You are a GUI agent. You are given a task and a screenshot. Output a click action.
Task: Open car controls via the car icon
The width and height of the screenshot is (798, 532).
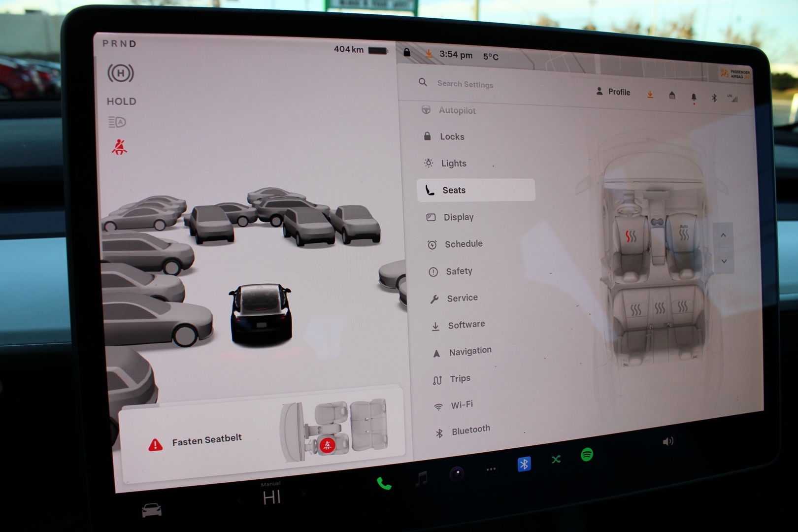click(151, 510)
